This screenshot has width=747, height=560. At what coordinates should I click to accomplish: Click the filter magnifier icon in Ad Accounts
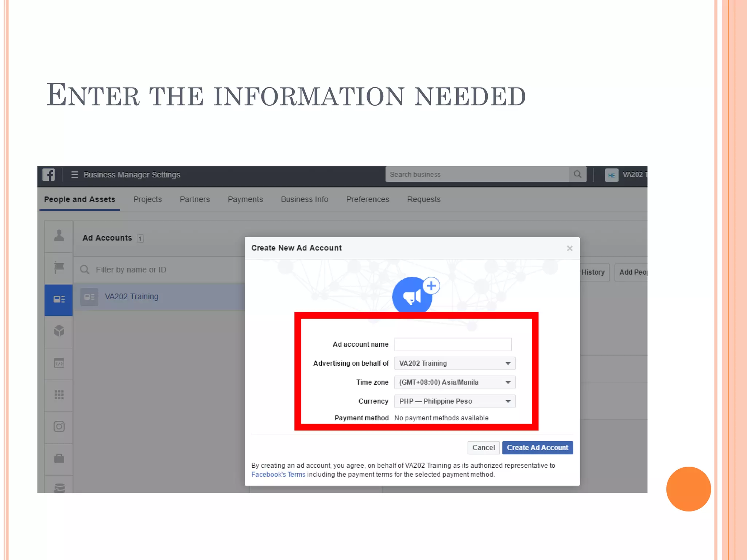(85, 270)
